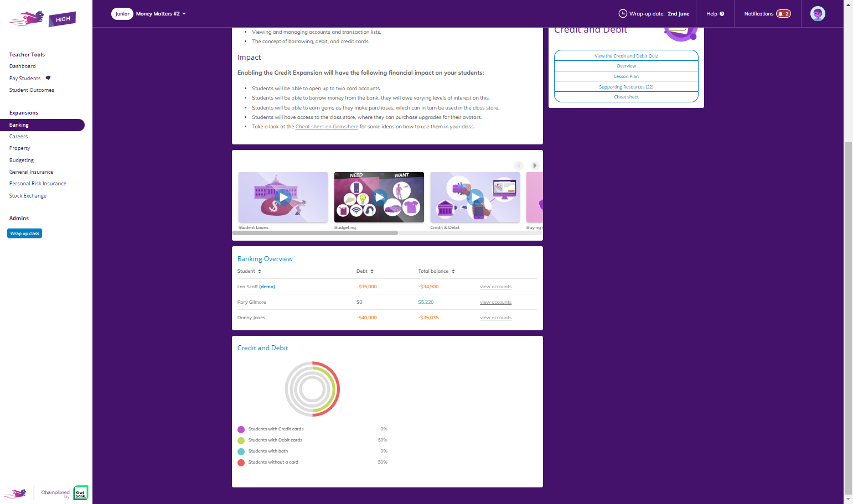The height and width of the screenshot is (504, 853).
Task: Select the Budgeting expansion
Action: tap(22, 160)
